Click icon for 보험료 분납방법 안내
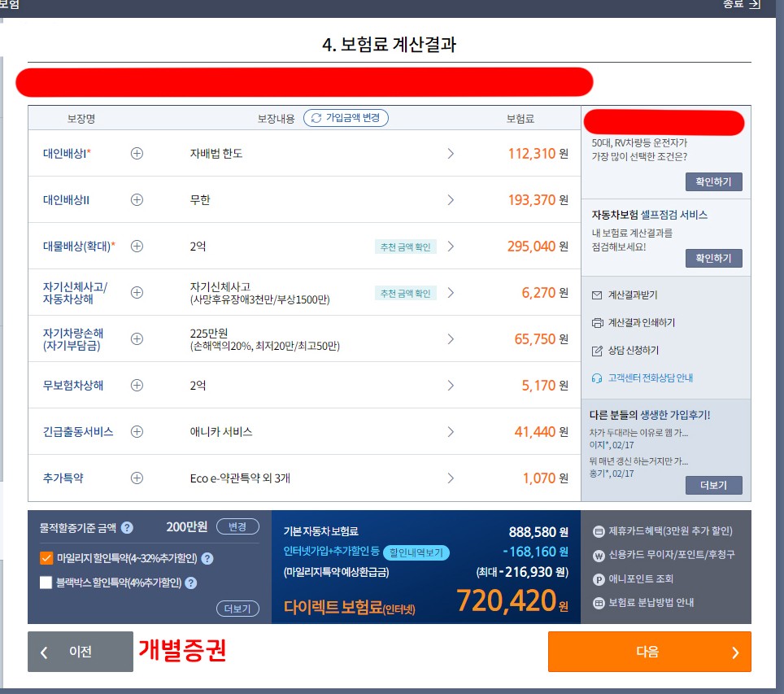Viewport: 784px width, 694px height. point(599,603)
